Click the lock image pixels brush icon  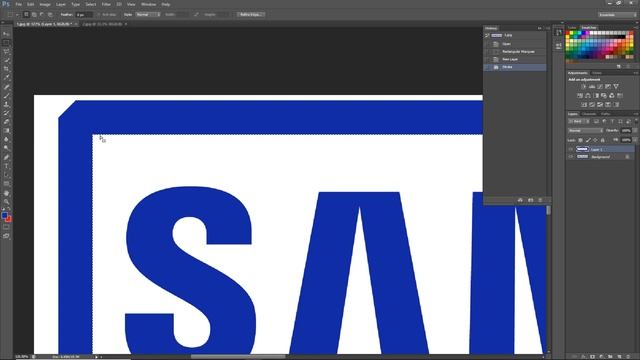coord(588,140)
